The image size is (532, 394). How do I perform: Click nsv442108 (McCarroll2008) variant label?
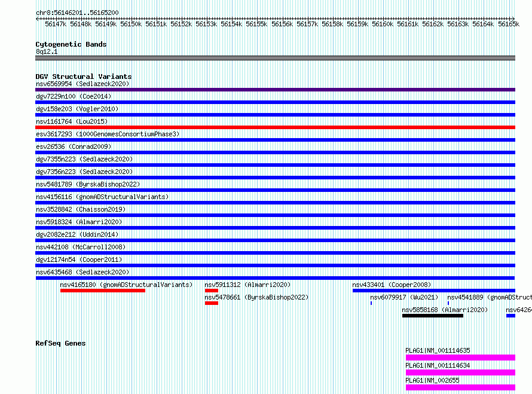tap(81, 247)
